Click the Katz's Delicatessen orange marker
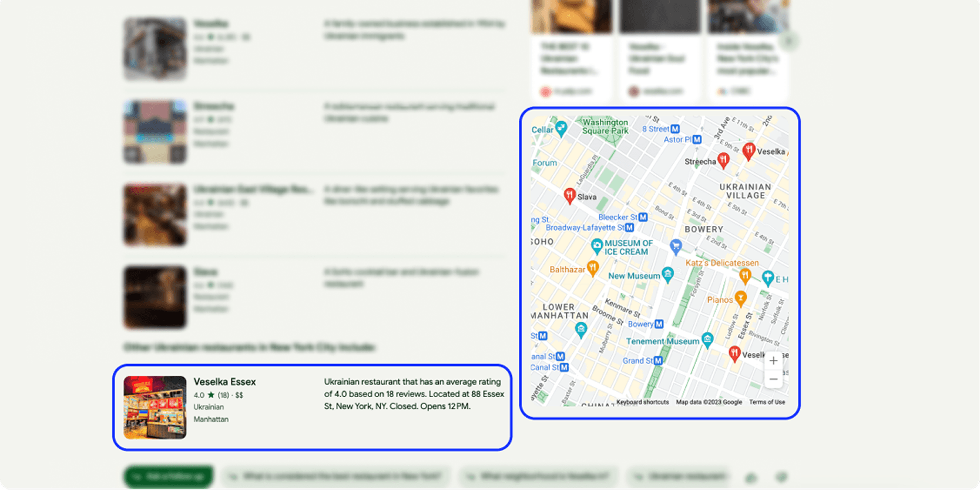The image size is (980, 494). coord(746,275)
